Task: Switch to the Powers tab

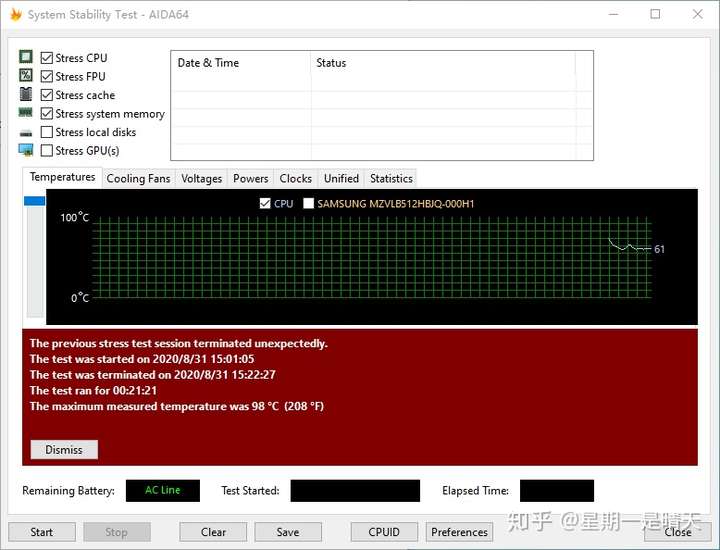Action: coord(250,179)
